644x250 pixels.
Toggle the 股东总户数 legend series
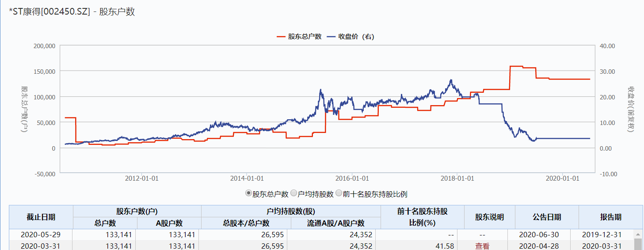[x=299, y=37]
